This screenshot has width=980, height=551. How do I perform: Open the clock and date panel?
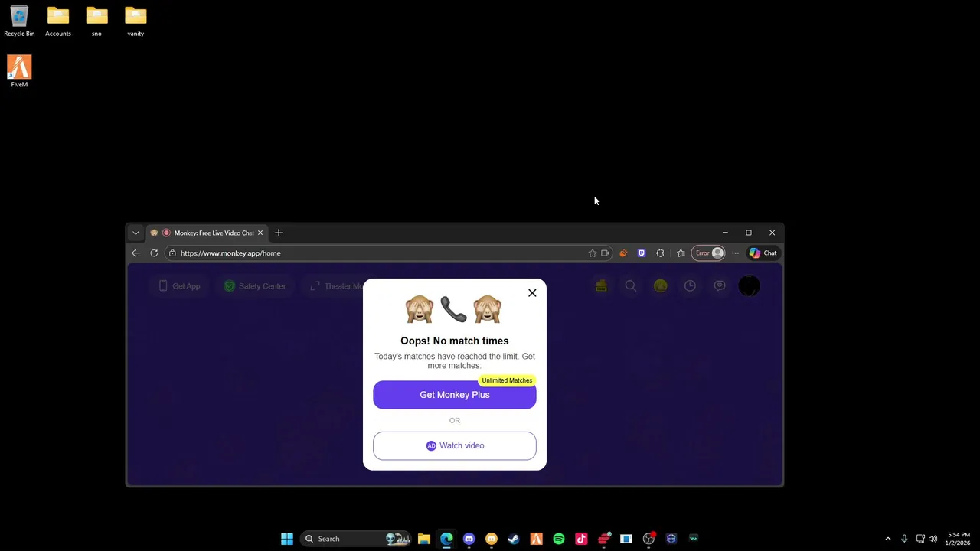coord(959,539)
